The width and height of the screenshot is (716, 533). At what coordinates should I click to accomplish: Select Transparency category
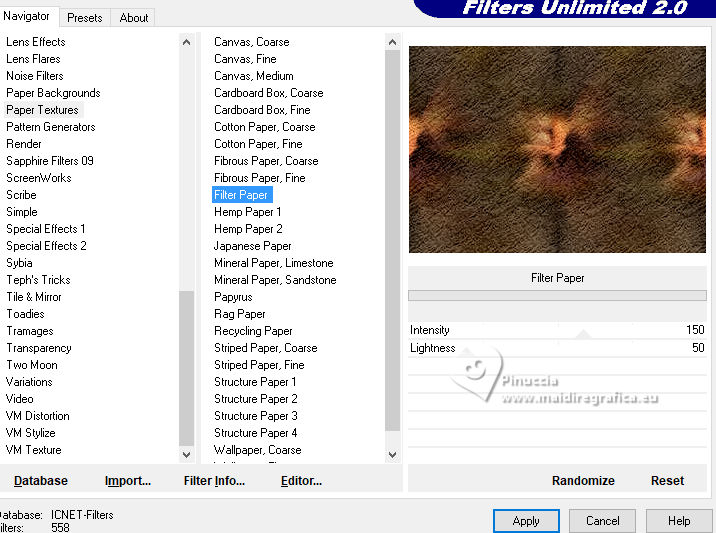(39, 348)
